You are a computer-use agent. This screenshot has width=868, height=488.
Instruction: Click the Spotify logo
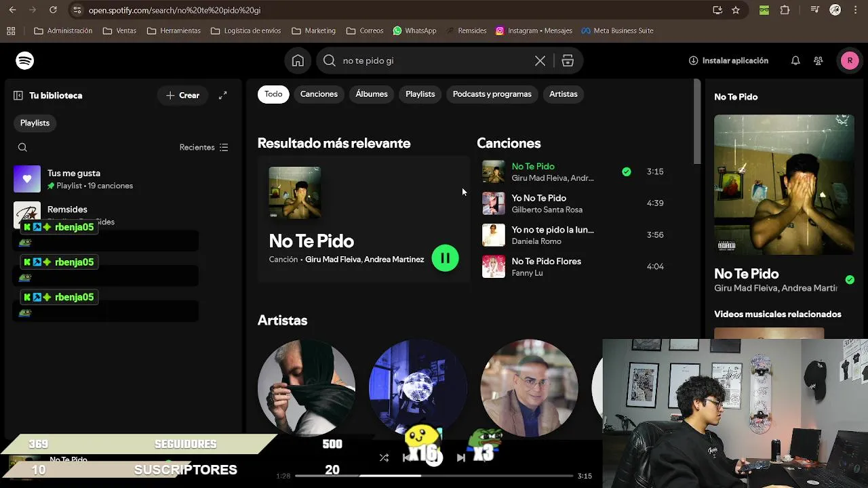[25, 61]
